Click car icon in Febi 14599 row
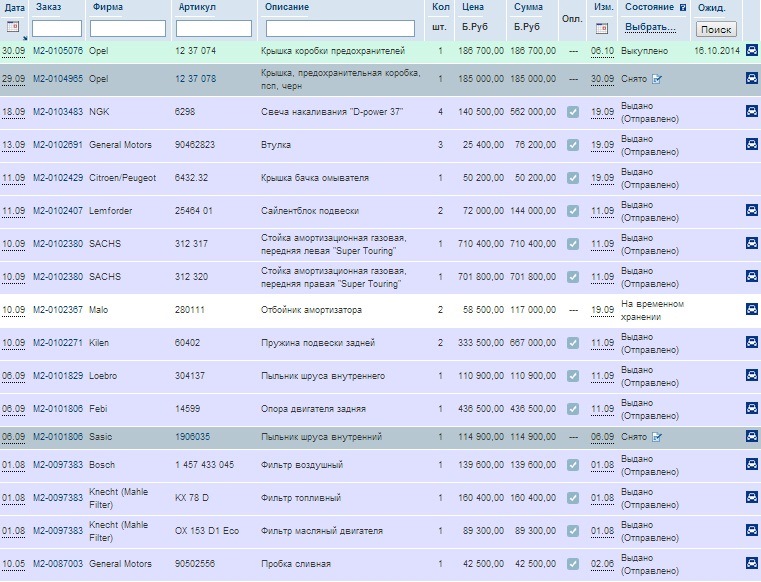This screenshot has height=582, width=761. click(751, 409)
